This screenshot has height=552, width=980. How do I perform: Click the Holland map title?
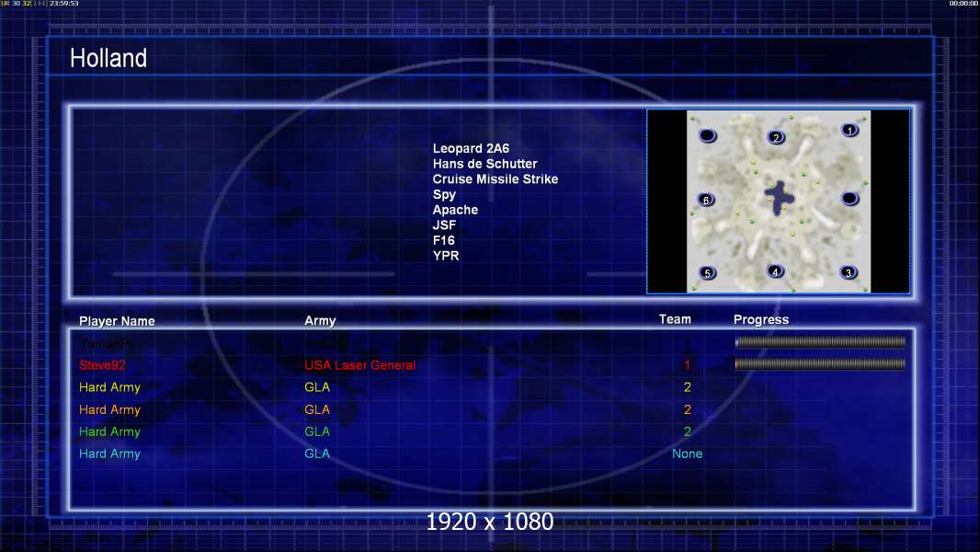coord(108,58)
